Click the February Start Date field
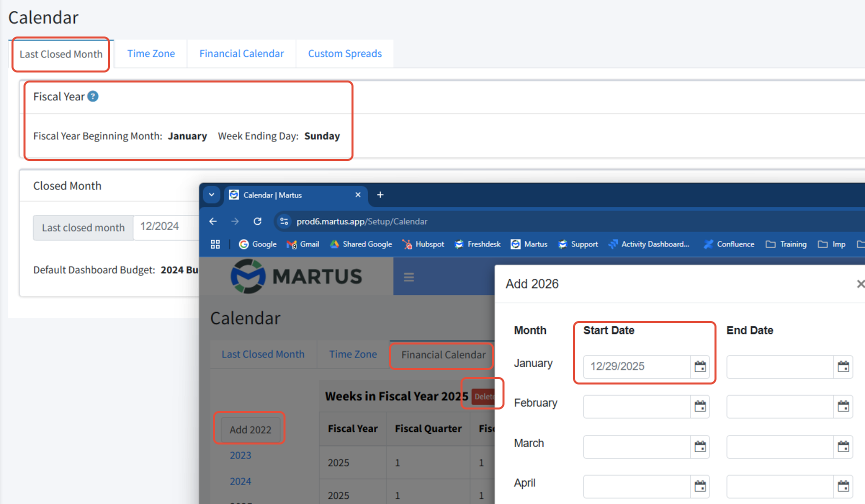This screenshot has width=865, height=504. tap(636, 406)
